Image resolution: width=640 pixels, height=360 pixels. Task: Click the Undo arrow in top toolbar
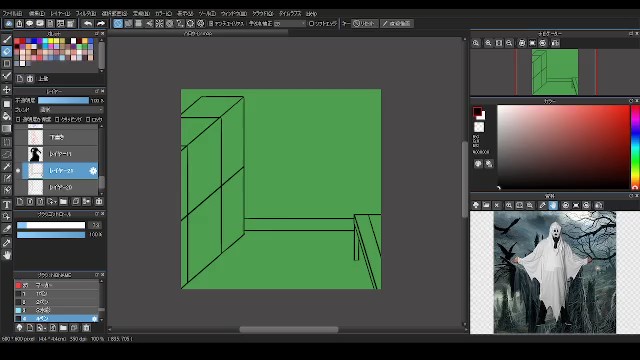pyautogui.click(x=88, y=24)
